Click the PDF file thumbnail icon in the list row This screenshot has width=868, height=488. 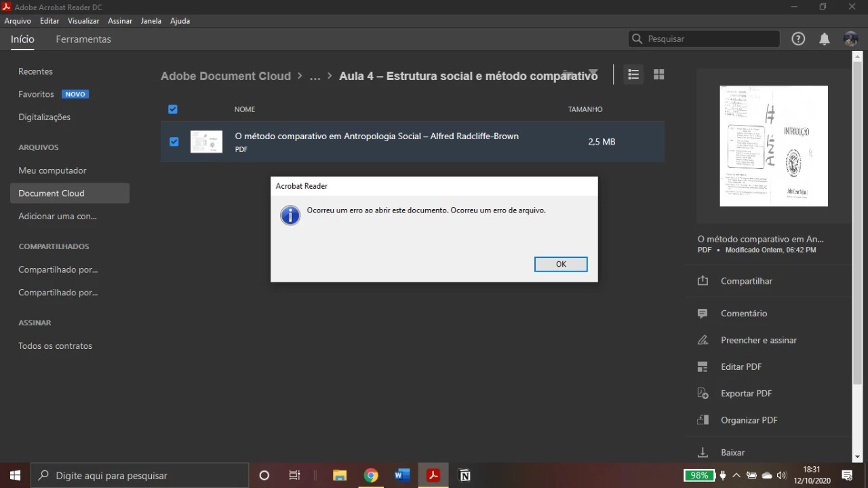pyautogui.click(x=206, y=142)
